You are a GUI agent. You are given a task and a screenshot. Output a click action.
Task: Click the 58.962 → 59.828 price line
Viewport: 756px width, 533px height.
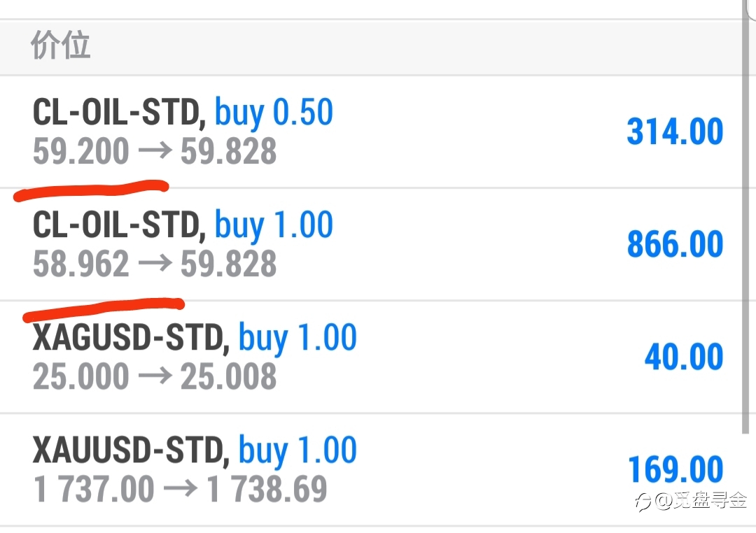tap(155, 264)
